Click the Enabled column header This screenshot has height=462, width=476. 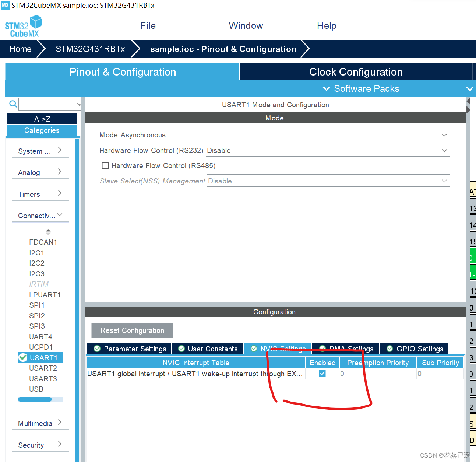[x=322, y=363]
